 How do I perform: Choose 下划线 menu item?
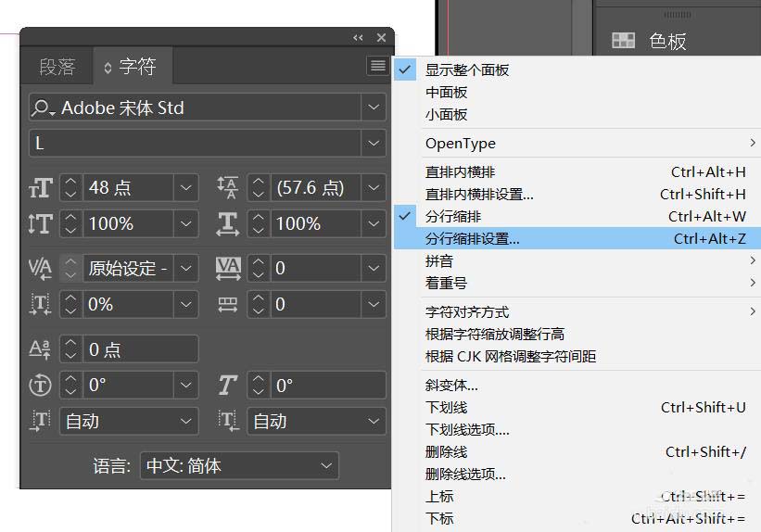pos(577,407)
